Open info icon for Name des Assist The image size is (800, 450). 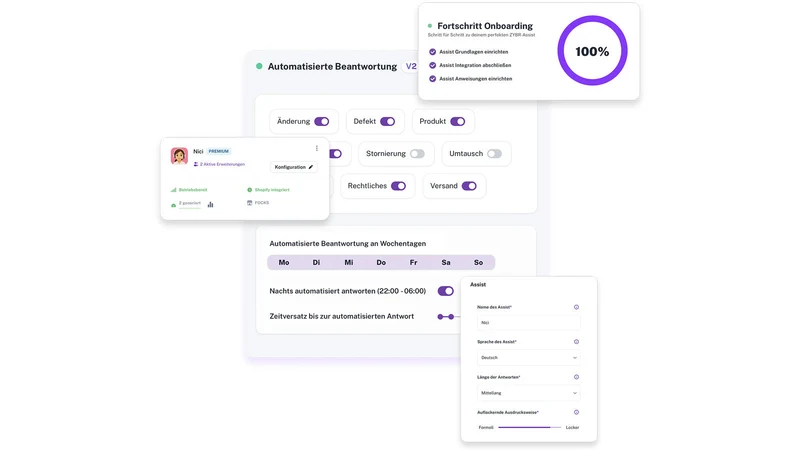coord(576,307)
